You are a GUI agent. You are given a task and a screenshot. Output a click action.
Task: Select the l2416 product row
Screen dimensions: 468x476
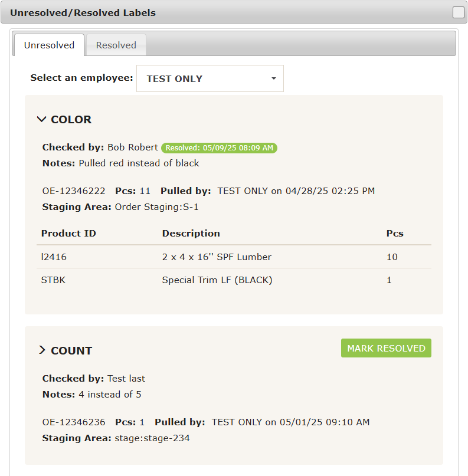[234, 257]
